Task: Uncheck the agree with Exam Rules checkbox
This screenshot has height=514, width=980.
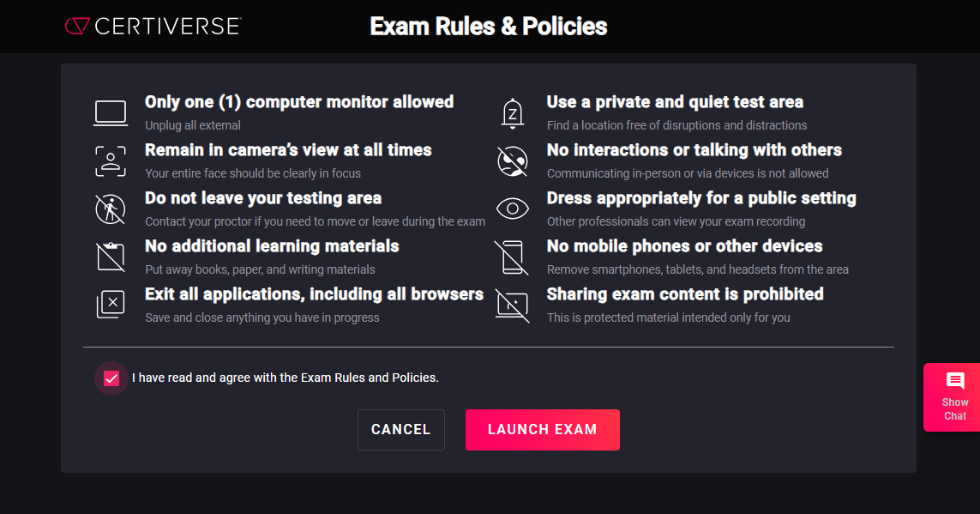Action: pyautogui.click(x=111, y=378)
